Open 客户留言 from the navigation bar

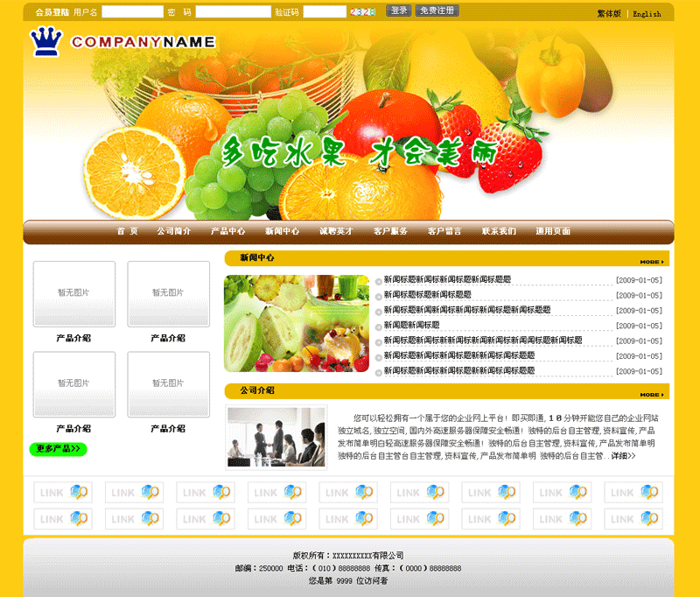(x=444, y=231)
